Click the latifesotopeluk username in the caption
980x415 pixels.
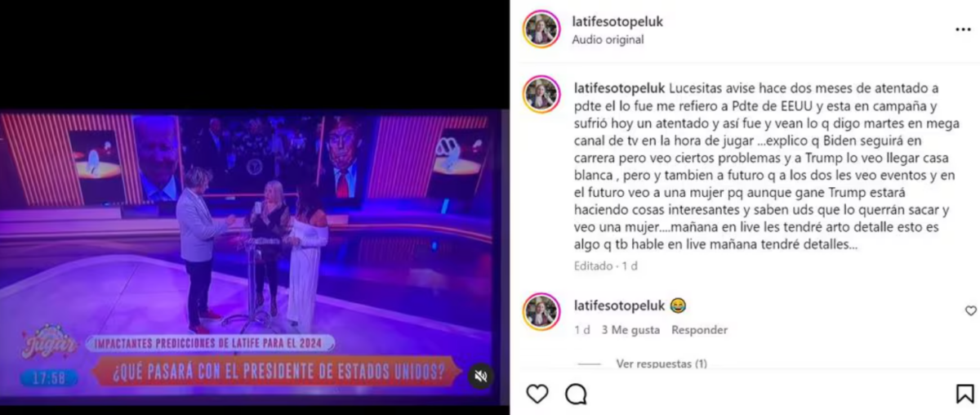coord(619,87)
